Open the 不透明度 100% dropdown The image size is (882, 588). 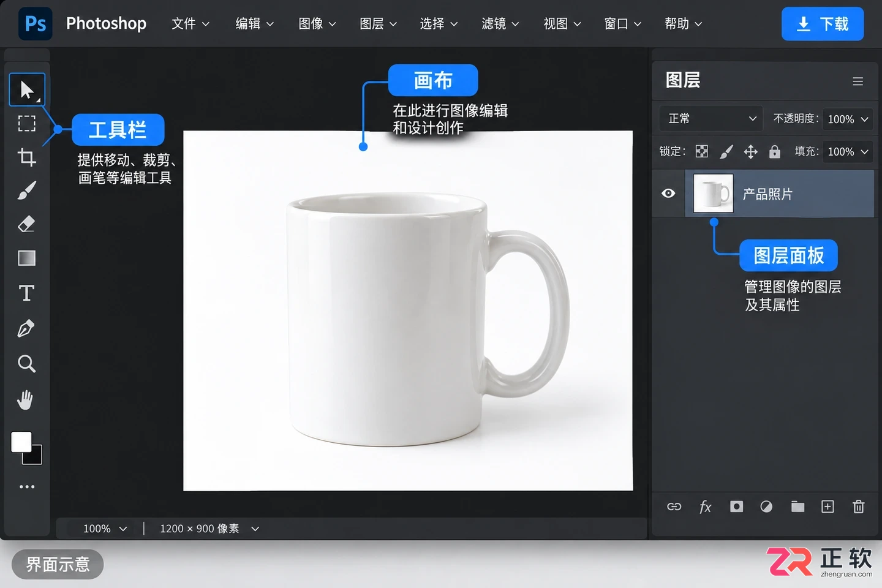(x=848, y=119)
